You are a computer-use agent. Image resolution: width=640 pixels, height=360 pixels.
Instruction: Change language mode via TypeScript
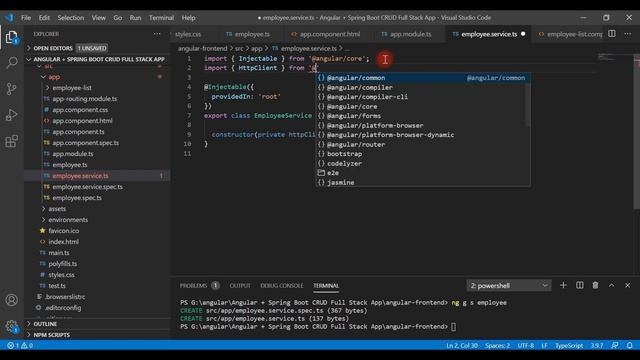tap(569, 346)
